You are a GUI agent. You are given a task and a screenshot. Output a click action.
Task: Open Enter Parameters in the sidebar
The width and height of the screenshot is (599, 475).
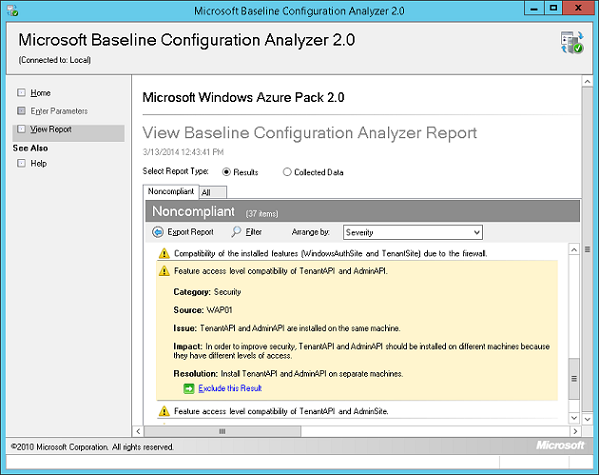59,111
